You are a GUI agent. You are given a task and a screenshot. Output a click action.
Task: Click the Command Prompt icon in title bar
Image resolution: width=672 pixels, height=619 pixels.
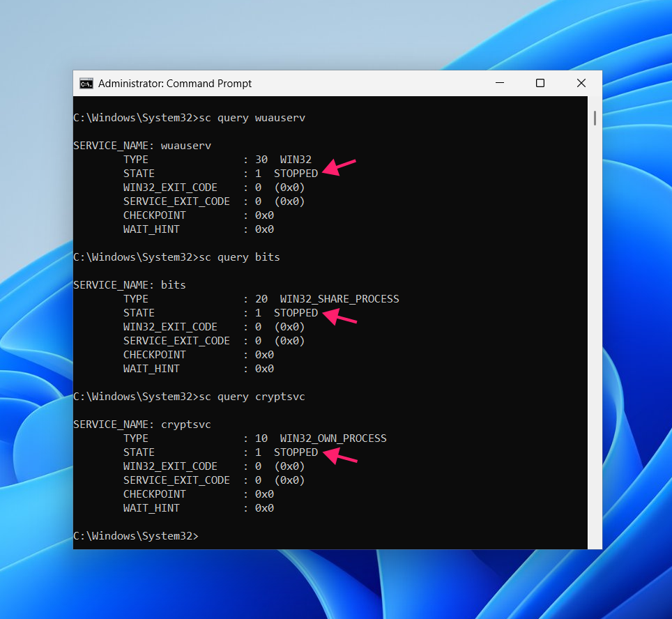(x=86, y=84)
